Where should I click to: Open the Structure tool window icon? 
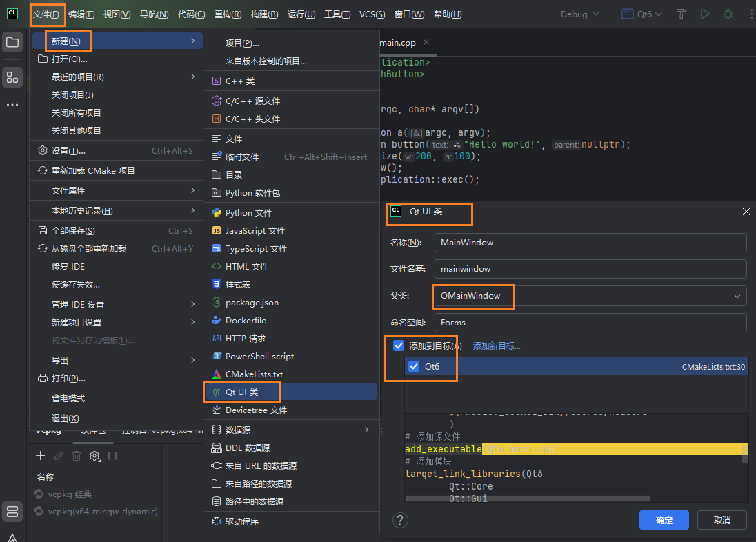[x=12, y=77]
